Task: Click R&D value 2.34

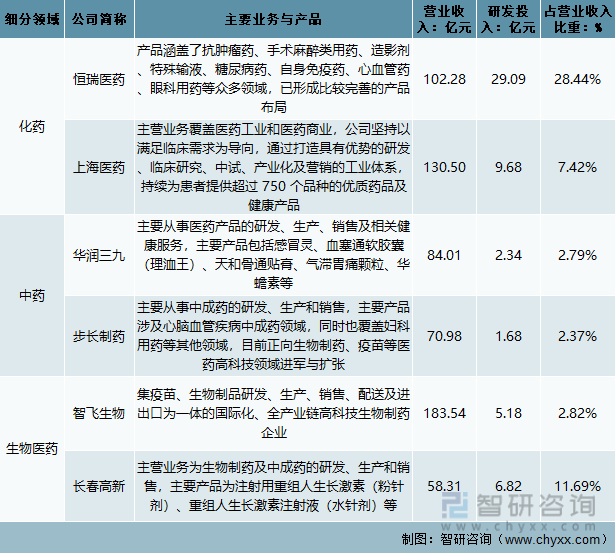Action: pyautogui.click(x=508, y=255)
